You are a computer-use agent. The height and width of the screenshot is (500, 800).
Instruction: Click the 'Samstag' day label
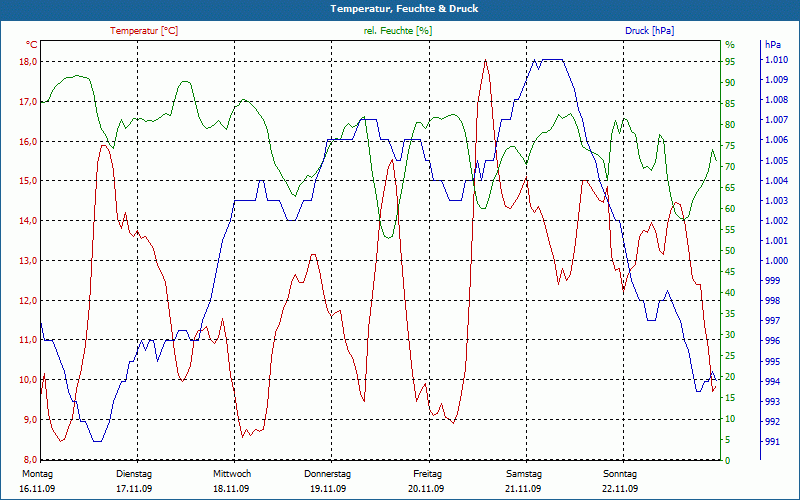coord(524,474)
